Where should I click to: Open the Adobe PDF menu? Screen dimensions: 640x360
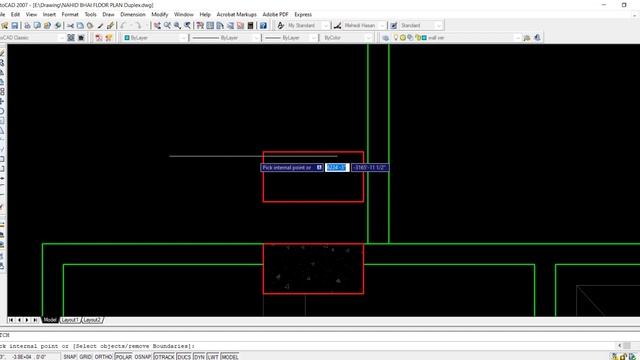pos(276,14)
